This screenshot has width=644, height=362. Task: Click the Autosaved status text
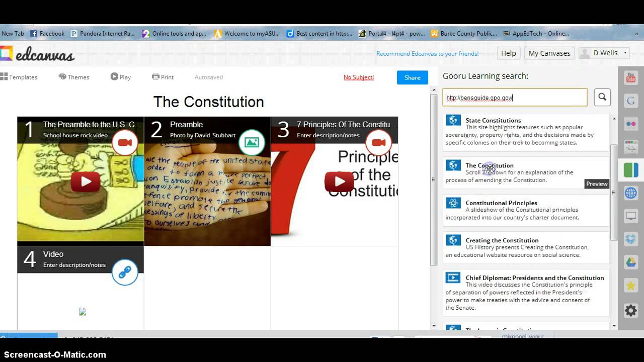pos(209,77)
